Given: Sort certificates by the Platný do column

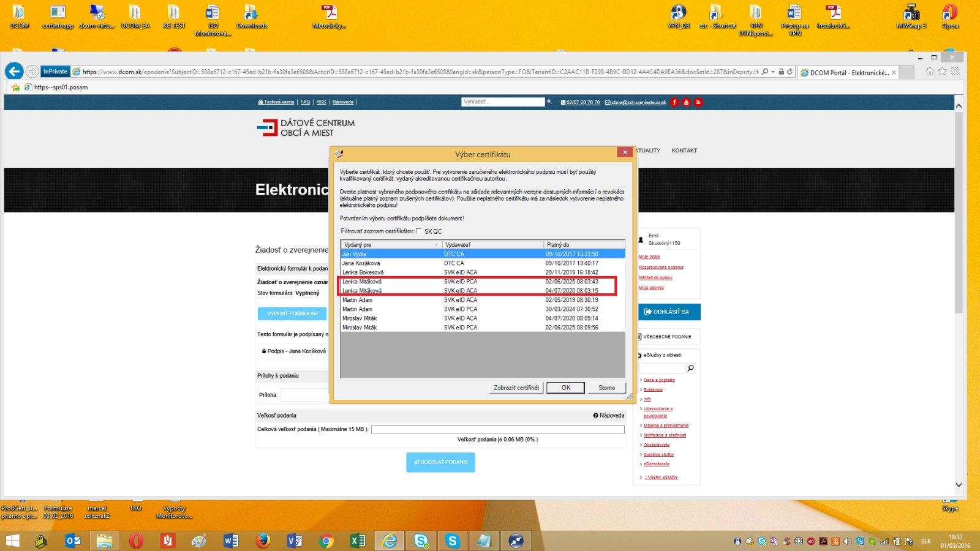Looking at the screenshot, I should point(583,245).
